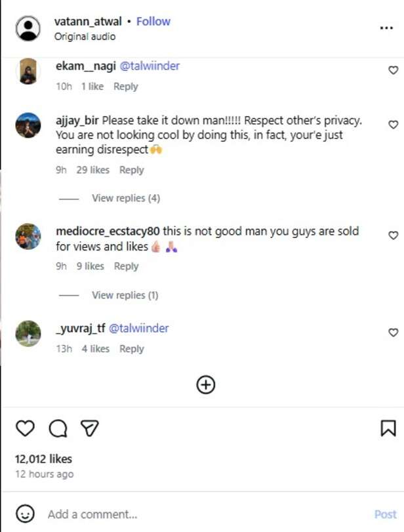Like the post using the heart icon

pyautogui.click(x=25, y=428)
